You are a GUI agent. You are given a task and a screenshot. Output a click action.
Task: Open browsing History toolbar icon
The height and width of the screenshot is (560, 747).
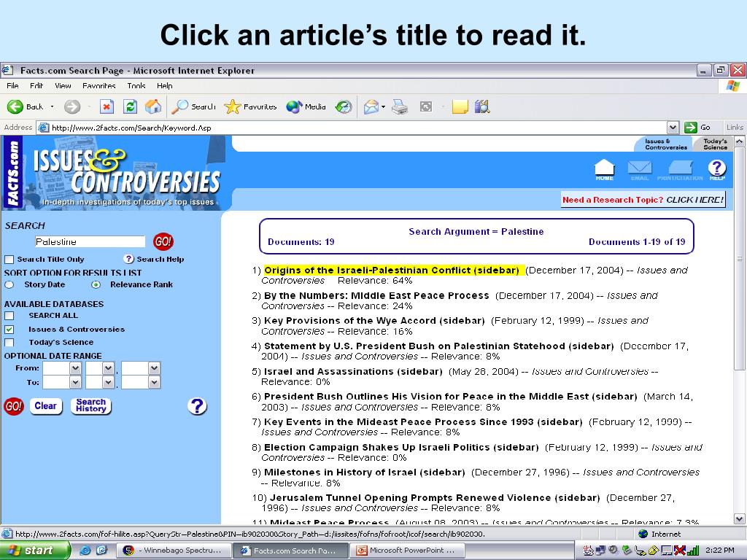pyautogui.click(x=344, y=106)
